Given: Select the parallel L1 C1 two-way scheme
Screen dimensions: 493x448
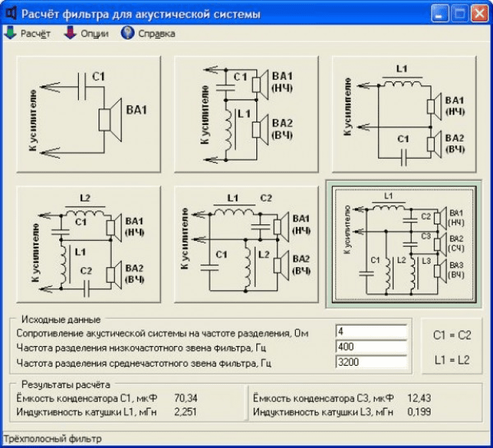Looking at the screenshot, I should [404, 114].
